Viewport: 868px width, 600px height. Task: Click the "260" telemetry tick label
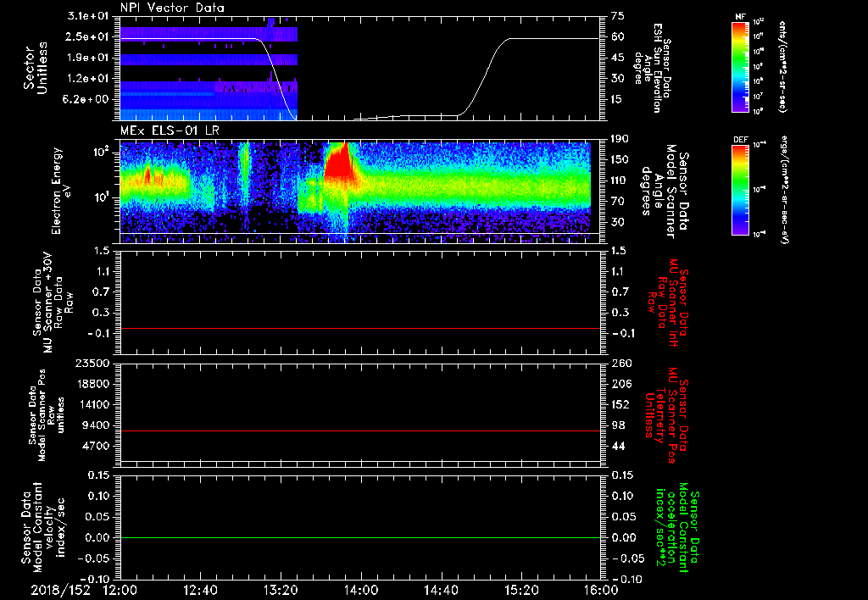621,363
